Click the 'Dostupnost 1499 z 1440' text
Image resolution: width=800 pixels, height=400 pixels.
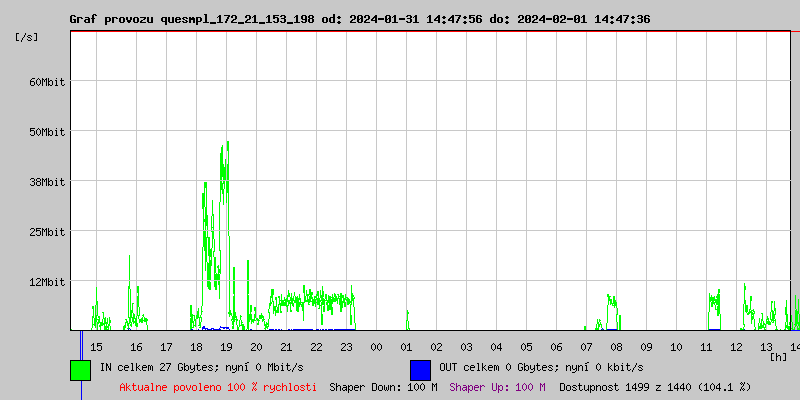[655, 387]
